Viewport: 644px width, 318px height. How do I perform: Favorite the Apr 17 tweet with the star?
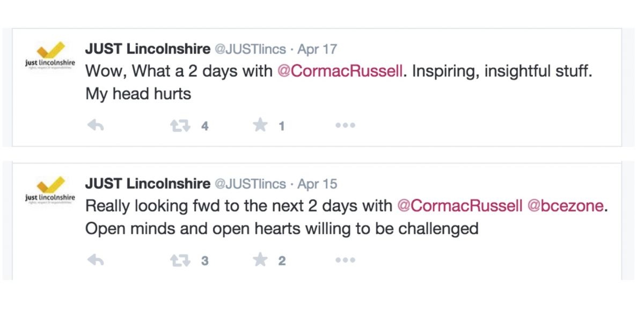(x=260, y=125)
